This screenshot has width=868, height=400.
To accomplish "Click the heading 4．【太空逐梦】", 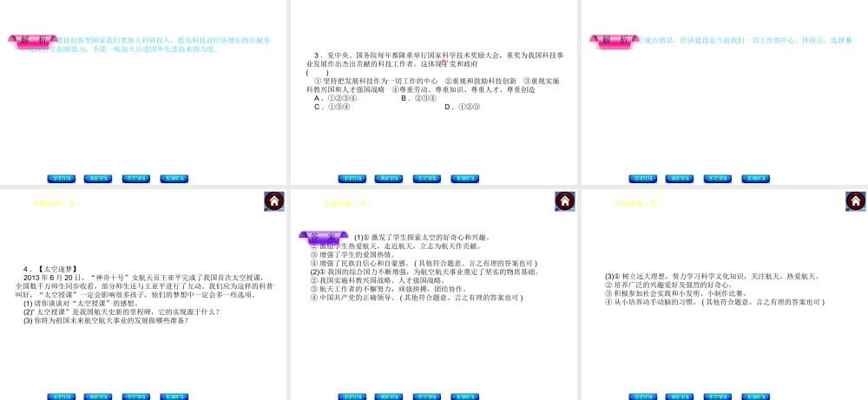I will (x=51, y=269).
